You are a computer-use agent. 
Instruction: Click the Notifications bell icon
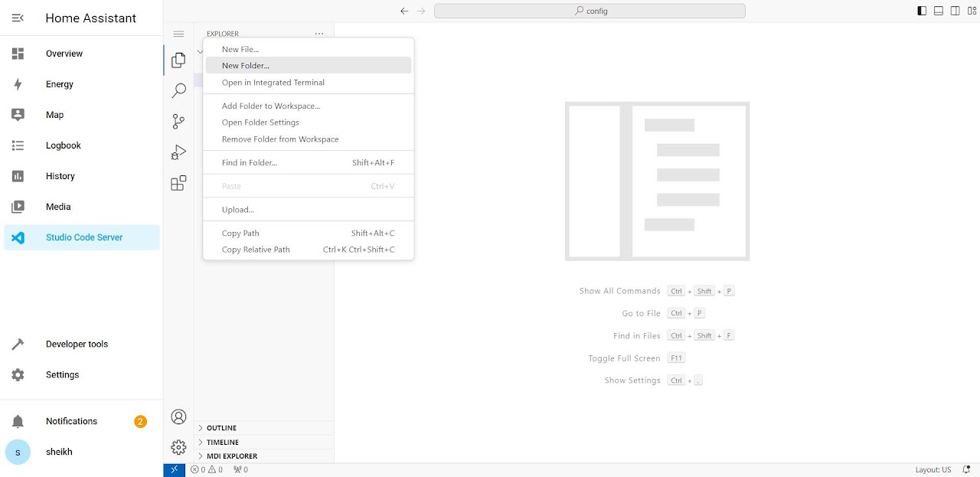click(x=18, y=421)
